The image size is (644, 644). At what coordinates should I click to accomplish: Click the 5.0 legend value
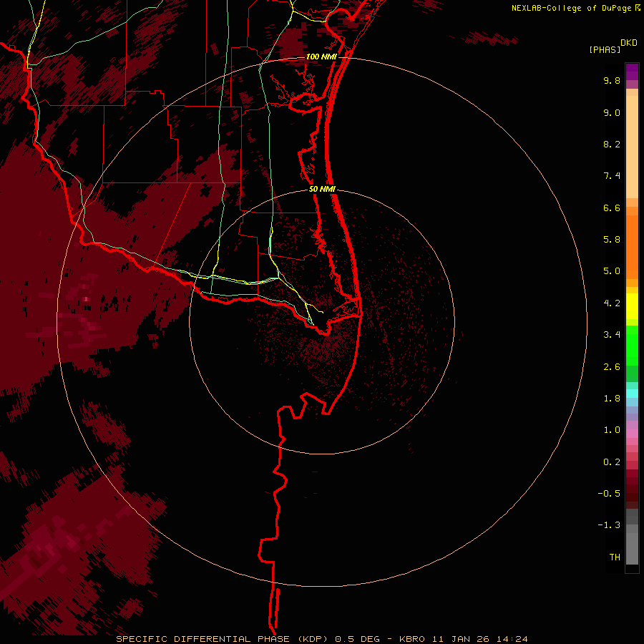612,271
